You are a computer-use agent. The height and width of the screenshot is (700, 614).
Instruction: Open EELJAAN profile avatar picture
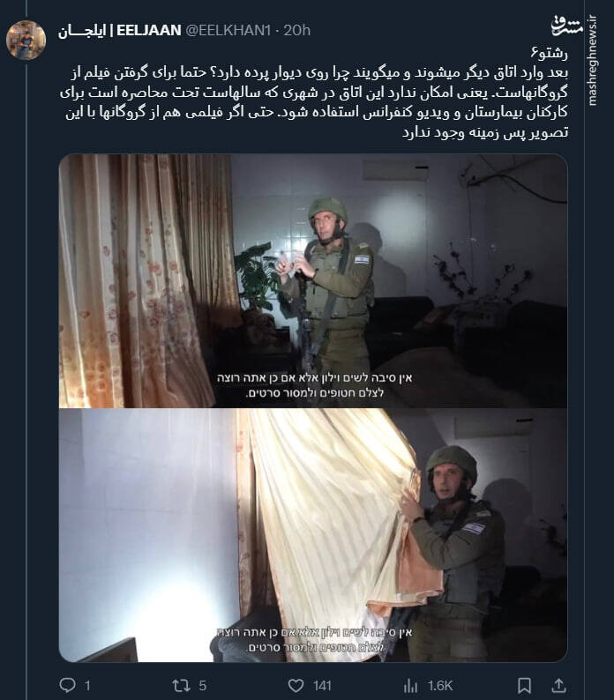click(x=26, y=40)
